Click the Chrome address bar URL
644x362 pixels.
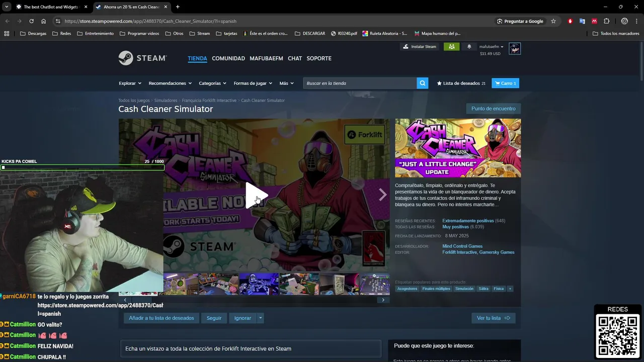pos(150,21)
